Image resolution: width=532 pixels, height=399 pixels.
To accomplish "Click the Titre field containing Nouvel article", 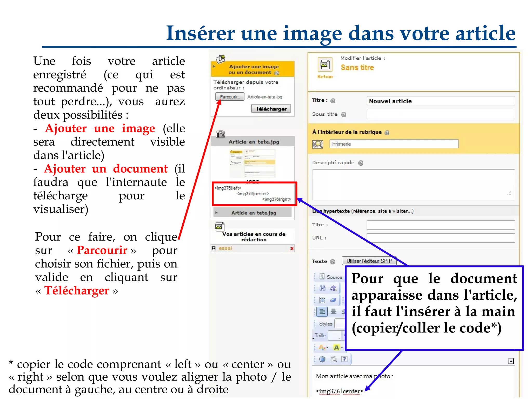I will [441, 101].
